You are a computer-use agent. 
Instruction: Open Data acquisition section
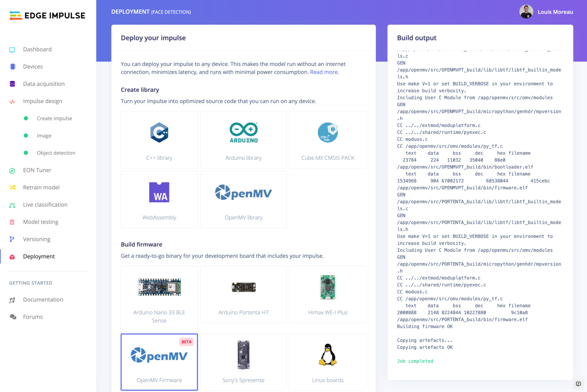pos(44,84)
